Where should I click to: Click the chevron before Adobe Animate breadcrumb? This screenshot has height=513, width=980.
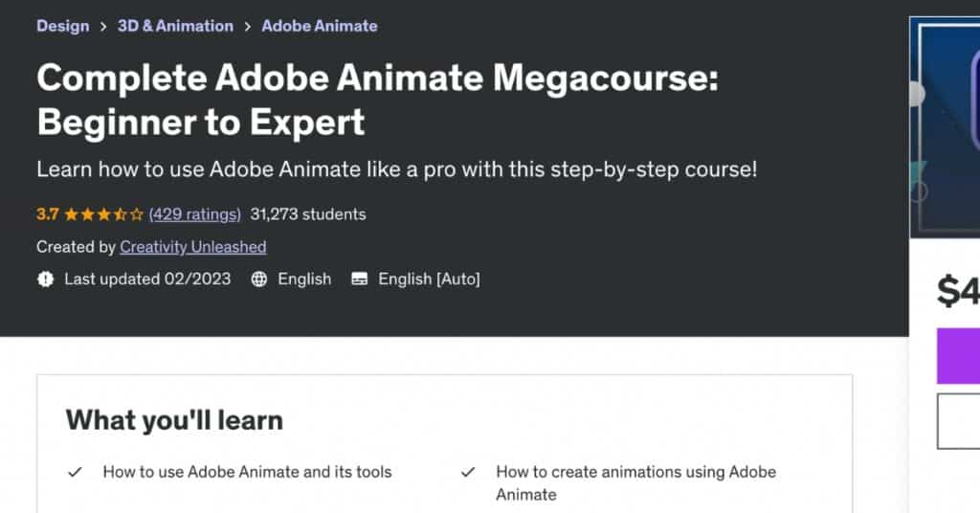point(247,27)
